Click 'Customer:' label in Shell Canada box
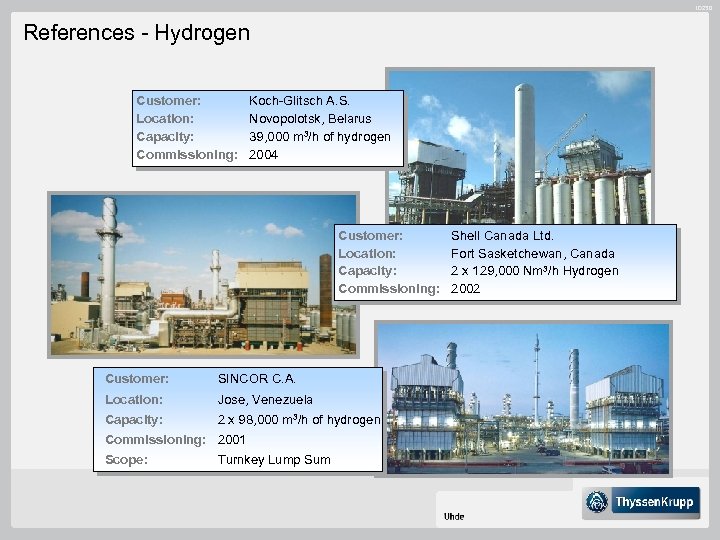Screen dimensions: 720x540 click(371, 236)
